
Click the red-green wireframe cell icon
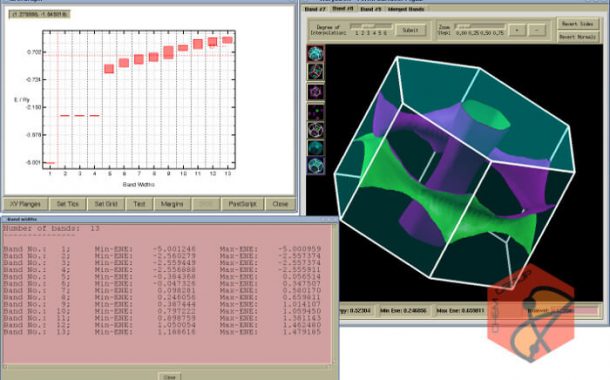pos(316,72)
